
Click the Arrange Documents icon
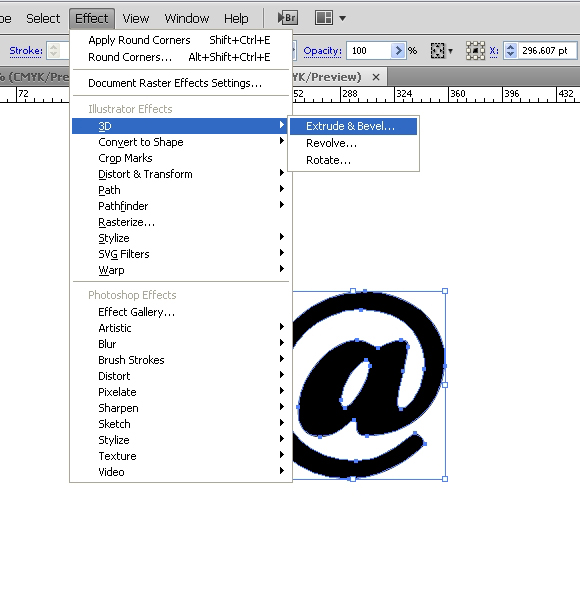323,18
